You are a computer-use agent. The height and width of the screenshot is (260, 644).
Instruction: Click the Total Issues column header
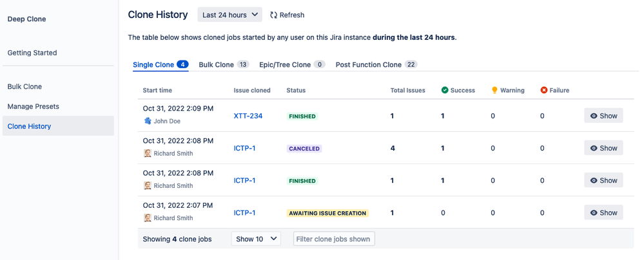coord(407,90)
